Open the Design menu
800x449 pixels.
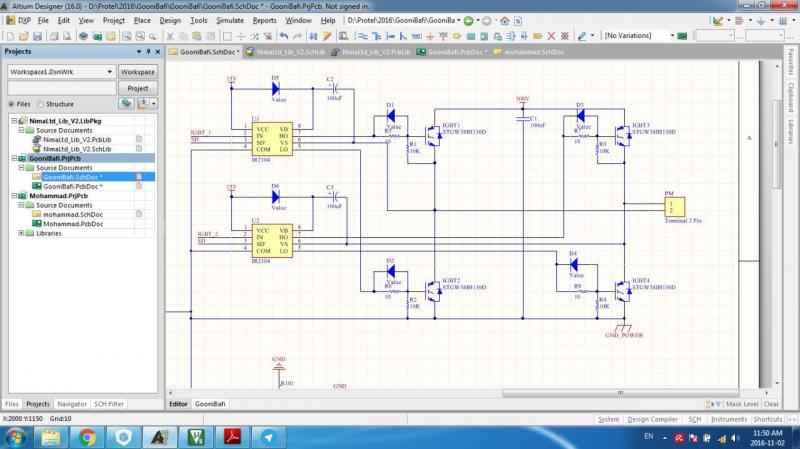[170, 20]
